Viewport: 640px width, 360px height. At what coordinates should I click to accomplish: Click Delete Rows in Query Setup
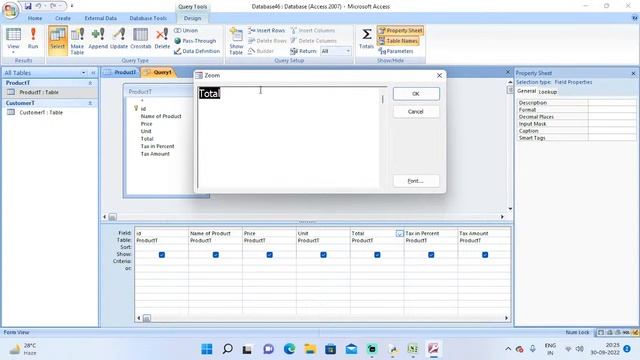tap(267, 41)
